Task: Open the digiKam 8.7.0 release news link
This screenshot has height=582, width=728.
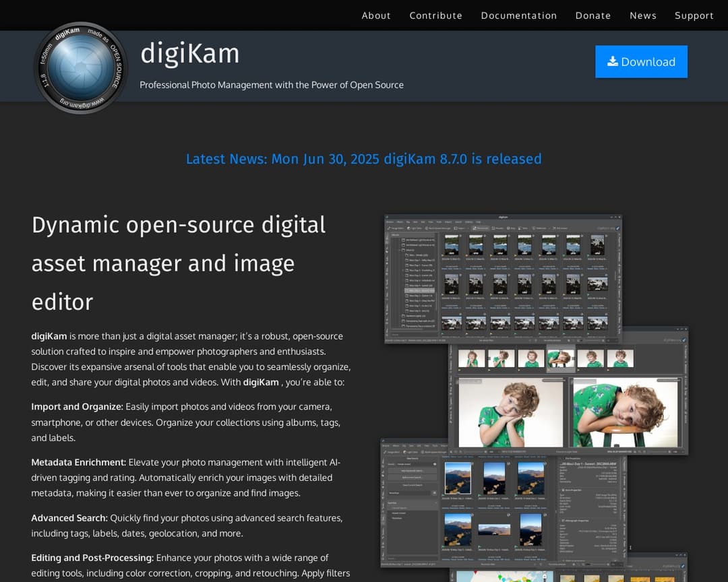Action: [x=363, y=159]
